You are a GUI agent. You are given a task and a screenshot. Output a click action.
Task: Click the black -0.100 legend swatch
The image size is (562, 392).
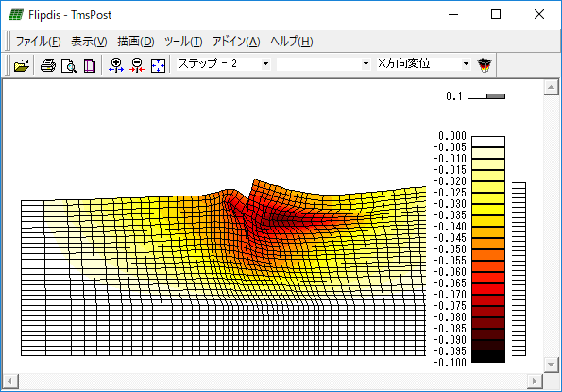point(488,356)
